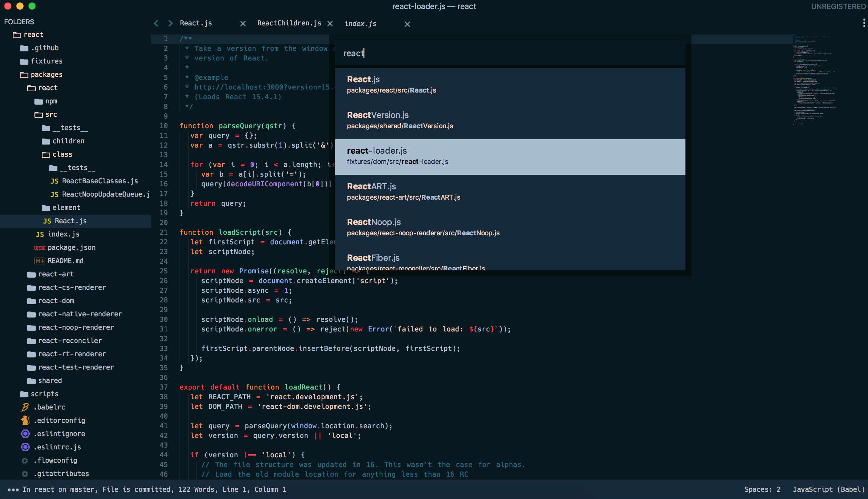Viewport: 868px width, 499px height.
Task: Collapse the packages/react folder in sidebar
Action: click(x=31, y=88)
